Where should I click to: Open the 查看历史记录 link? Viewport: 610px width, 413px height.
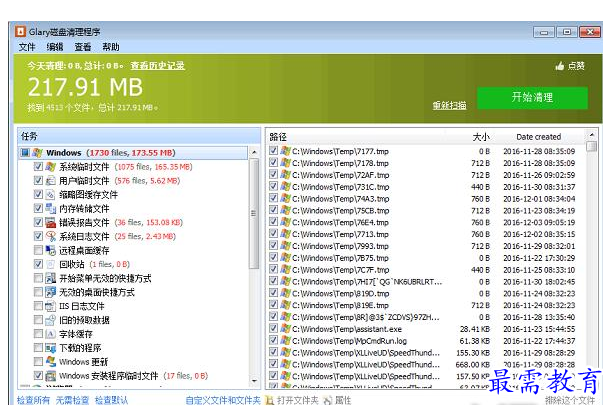point(158,66)
